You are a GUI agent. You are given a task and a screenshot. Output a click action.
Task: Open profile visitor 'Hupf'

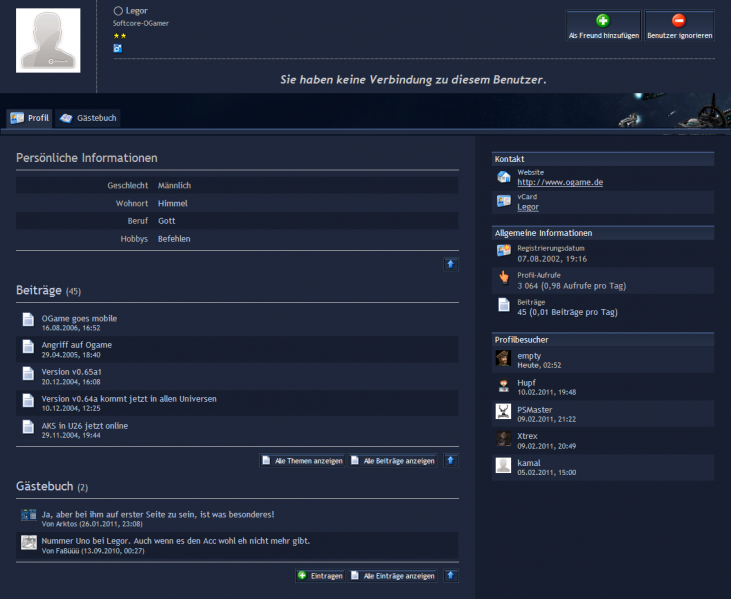pos(526,383)
